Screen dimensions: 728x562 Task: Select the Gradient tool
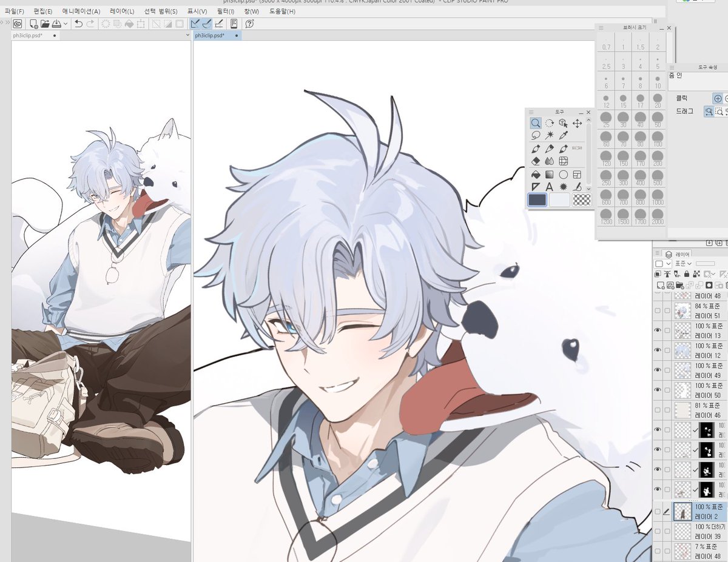pos(550,175)
